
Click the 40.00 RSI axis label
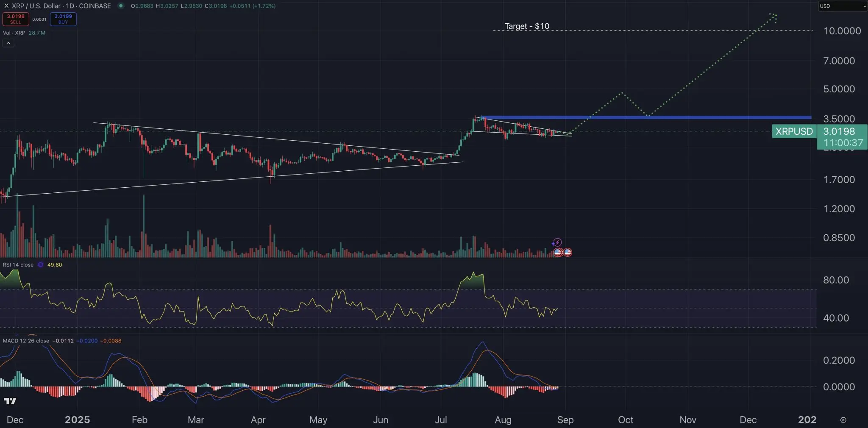pos(836,318)
